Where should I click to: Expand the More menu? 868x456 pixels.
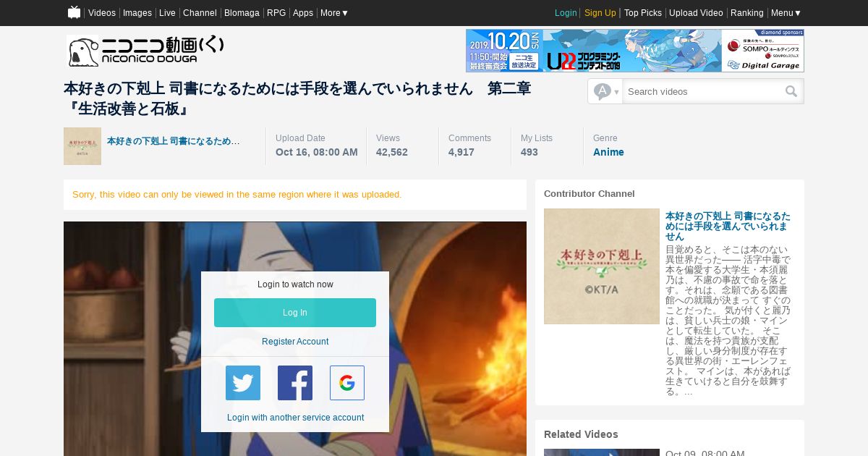pyautogui.click(x=334, y=13)
